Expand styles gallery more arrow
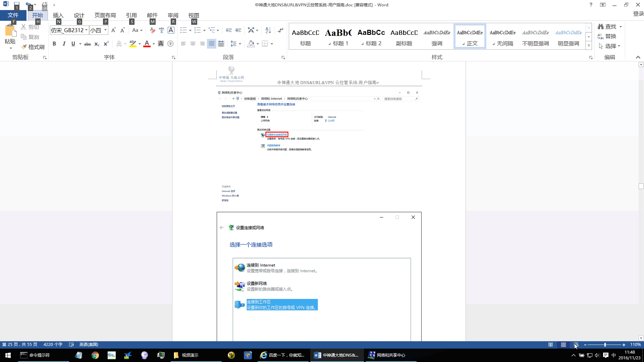 [x=589, y=45]
